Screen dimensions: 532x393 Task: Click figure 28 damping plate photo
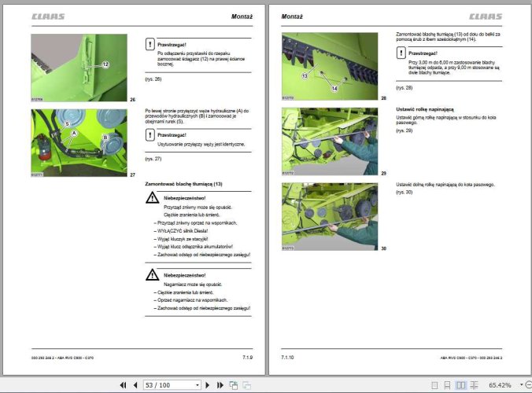pyautogui.click(x=330, y=66)
